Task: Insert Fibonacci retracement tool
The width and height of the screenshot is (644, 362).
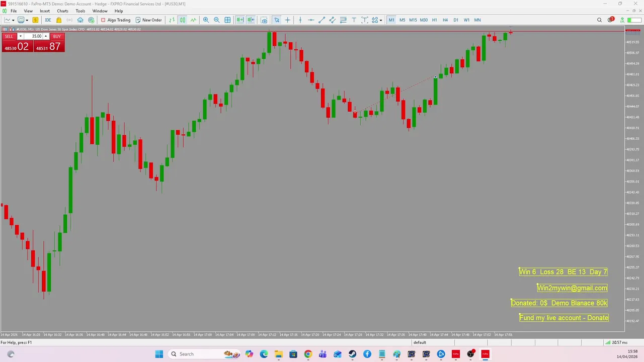Action: (x=343, y=20)
